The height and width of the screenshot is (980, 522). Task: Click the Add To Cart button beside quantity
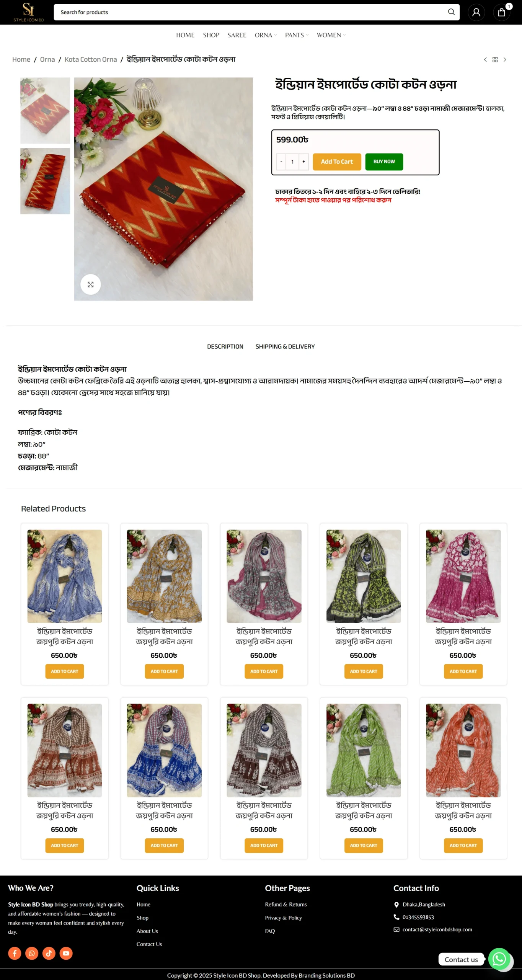click(337, 162)
